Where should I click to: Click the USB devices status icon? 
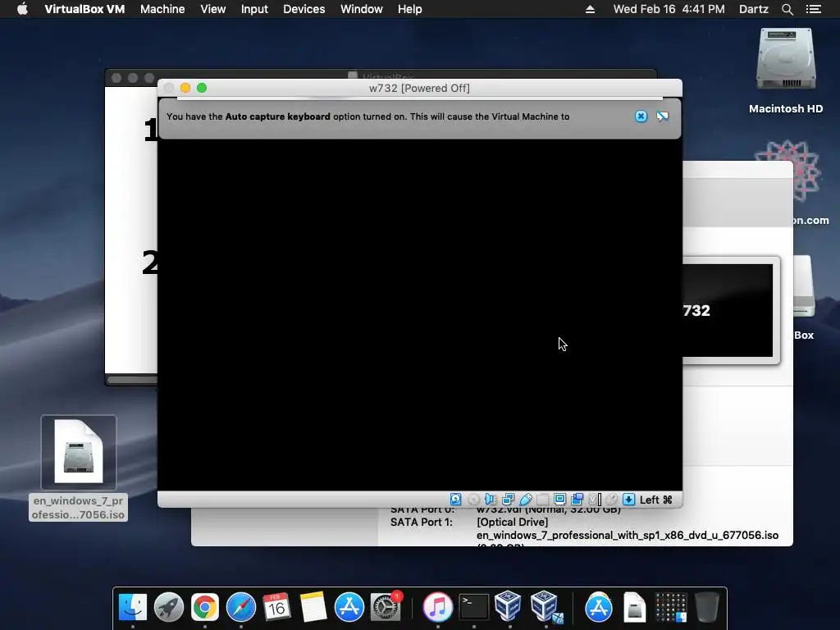point(525,500)
